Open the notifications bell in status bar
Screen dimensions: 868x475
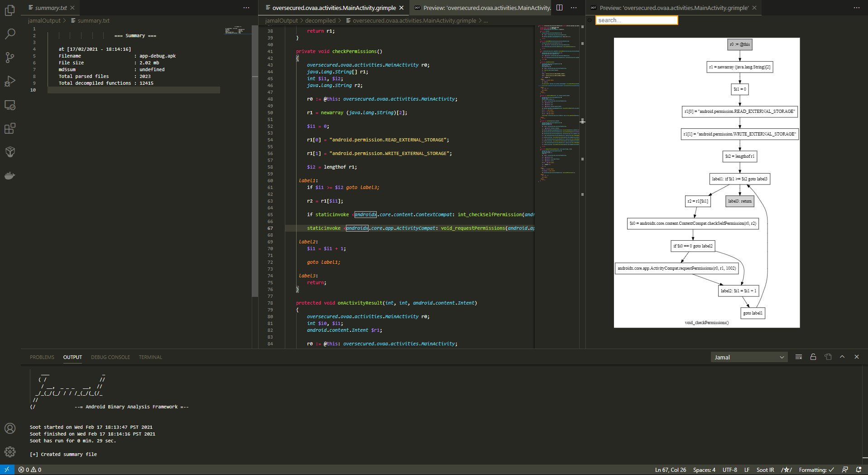pyautogui.click(x=858, y=470)
